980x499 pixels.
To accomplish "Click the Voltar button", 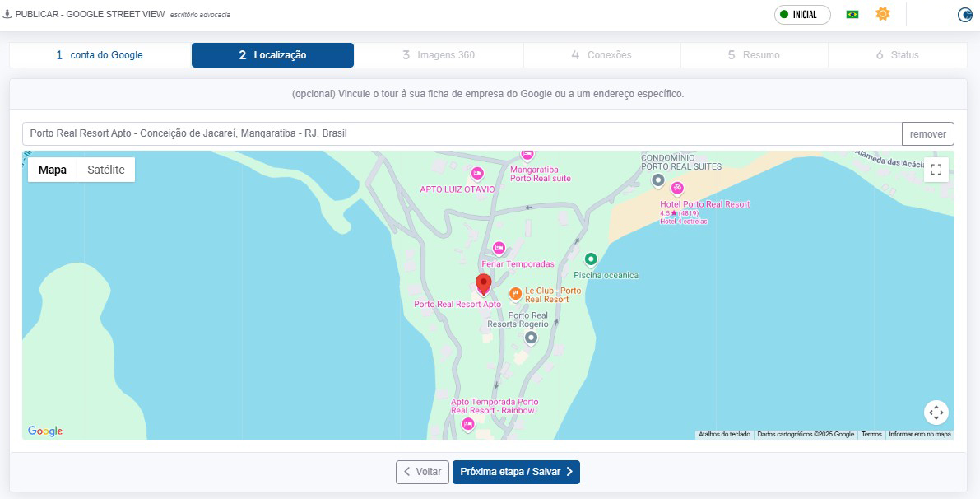I will coord(422,472).
